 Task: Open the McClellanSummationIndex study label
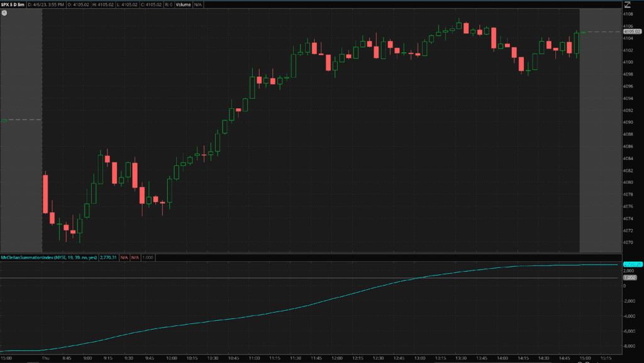48,257
